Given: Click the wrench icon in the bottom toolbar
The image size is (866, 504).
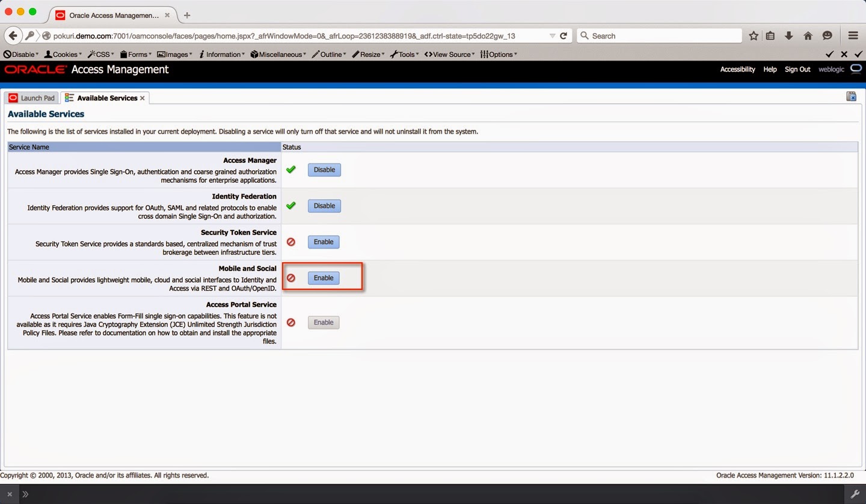Looking at the screenshot, I should pos(856,494).
